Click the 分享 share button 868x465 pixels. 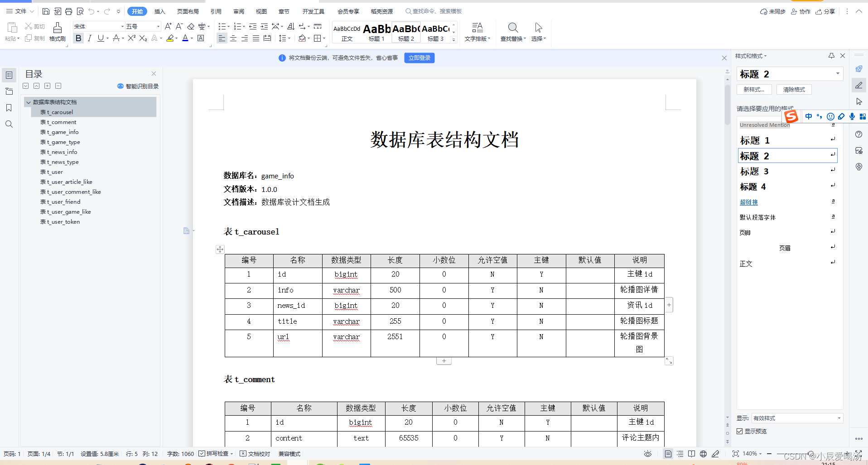825,11
